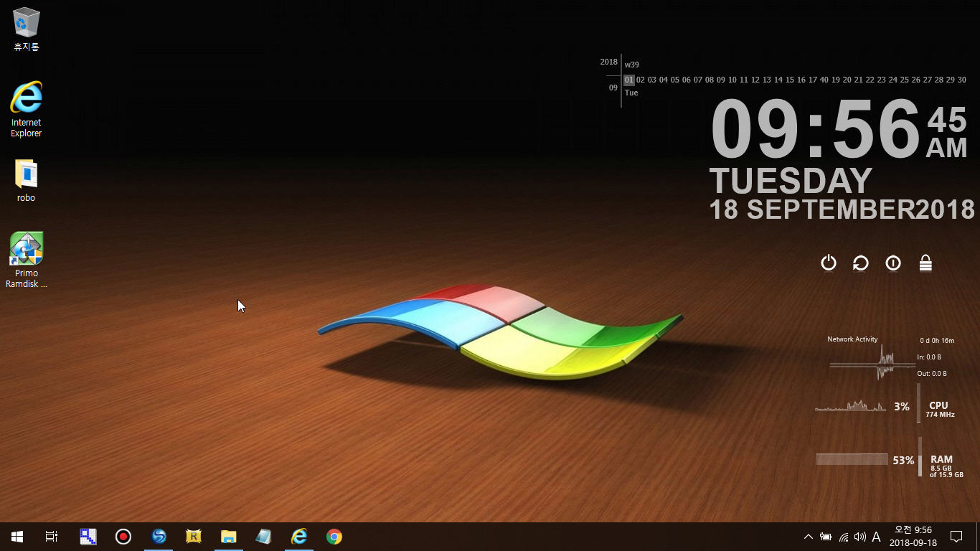The image size is (980, 551).
Task: Click the uptime text 0 d 0h 16m
Action: pos(937,341)
